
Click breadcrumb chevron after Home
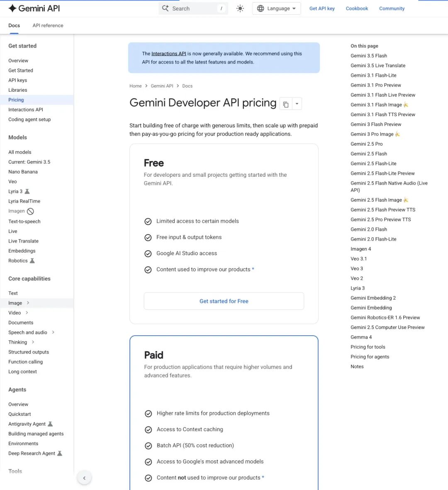pyautogui.click(x=146, y=85)
